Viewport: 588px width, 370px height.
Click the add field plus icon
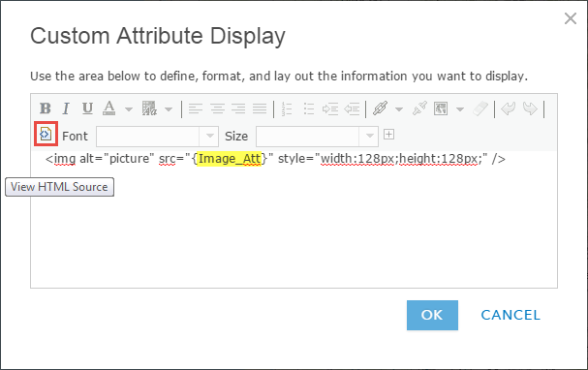click(388, 135)
